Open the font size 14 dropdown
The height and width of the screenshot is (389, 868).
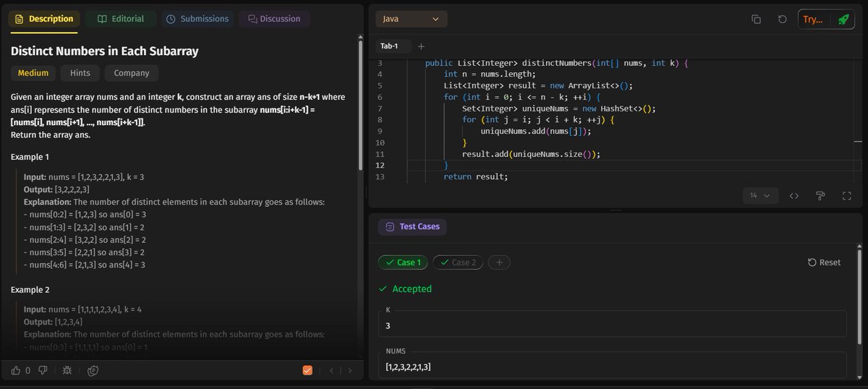click(760, 195)
